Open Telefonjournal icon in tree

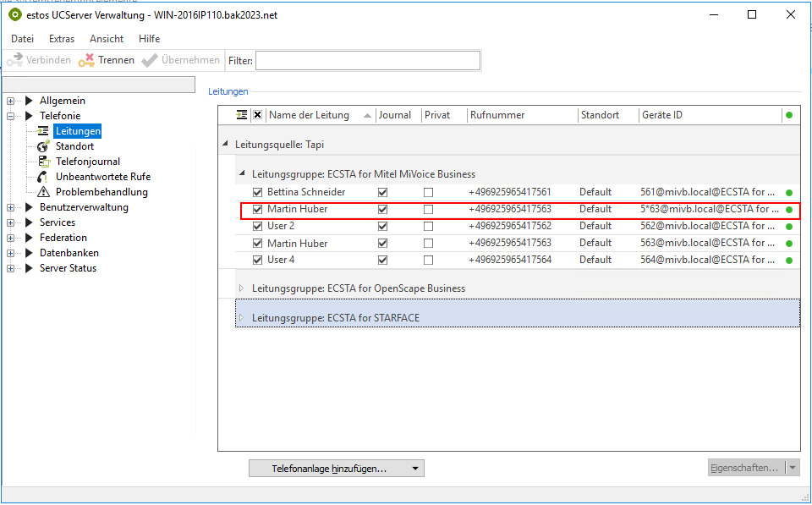pyautogui.click(x=43, y=162)
